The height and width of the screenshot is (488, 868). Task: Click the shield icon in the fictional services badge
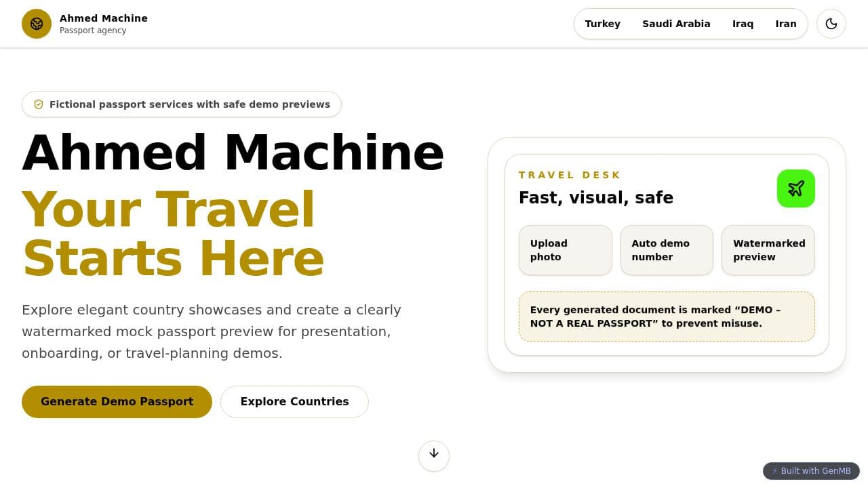click(x=39, y=104)
